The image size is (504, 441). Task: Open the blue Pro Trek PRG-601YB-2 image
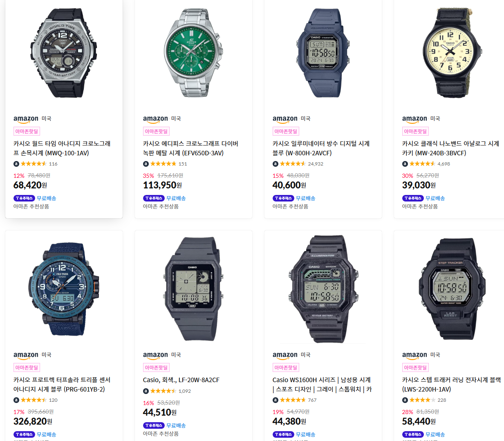(64, 289)
